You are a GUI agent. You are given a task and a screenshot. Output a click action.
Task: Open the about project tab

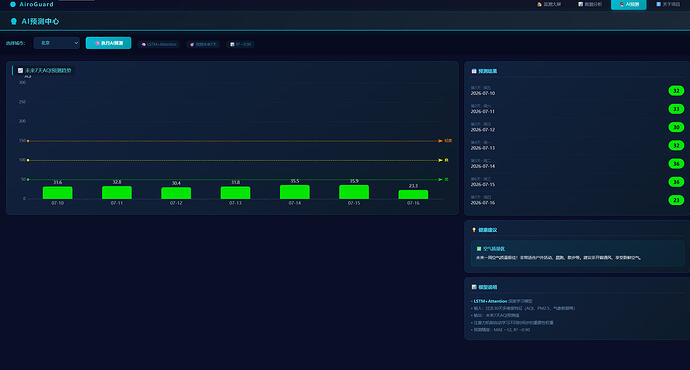[x=668, y=4]
